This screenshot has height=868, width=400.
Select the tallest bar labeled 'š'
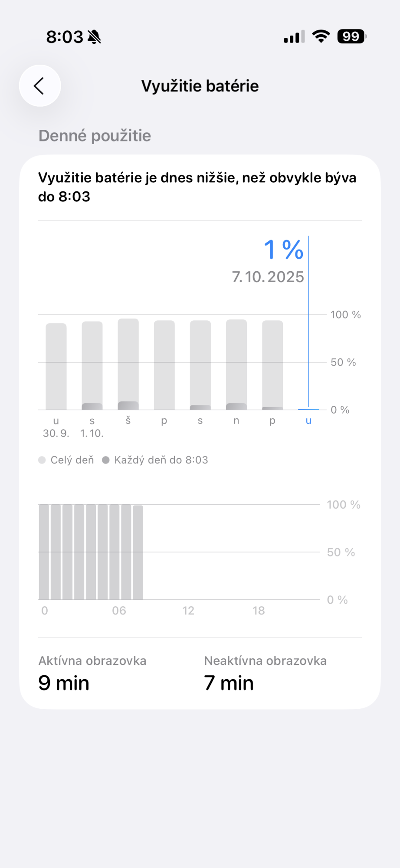128,364
